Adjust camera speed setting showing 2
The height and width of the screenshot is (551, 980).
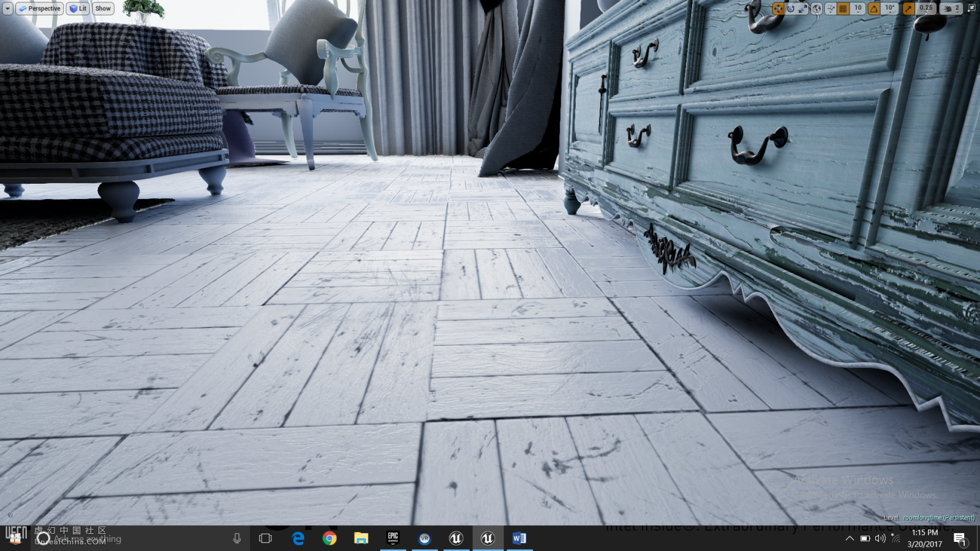(952, 9)
